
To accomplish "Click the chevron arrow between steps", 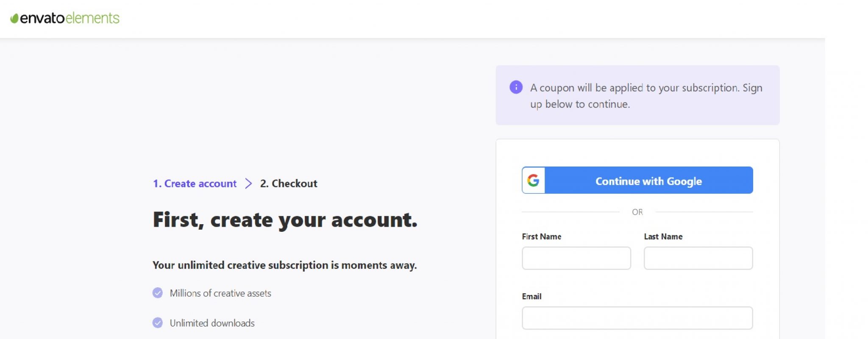I will tap(249, 183).
